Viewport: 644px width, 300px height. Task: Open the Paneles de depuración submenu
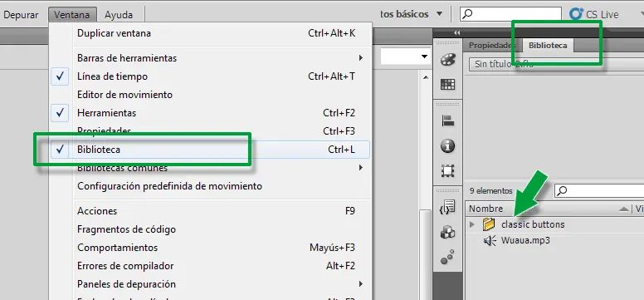pos(361,284)
